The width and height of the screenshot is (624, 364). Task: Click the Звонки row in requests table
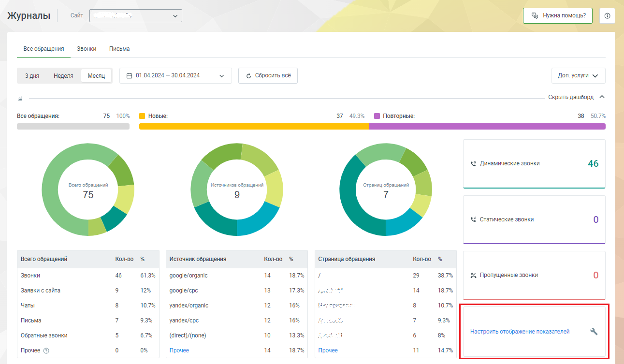(x=88, y=276)
